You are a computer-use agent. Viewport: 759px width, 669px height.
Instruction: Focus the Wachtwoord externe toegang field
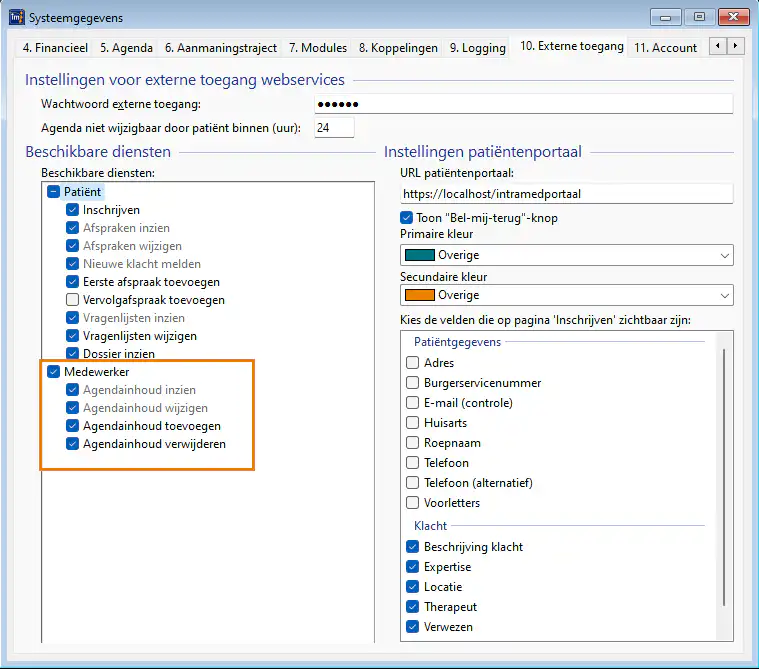click(x=523, y=104)
